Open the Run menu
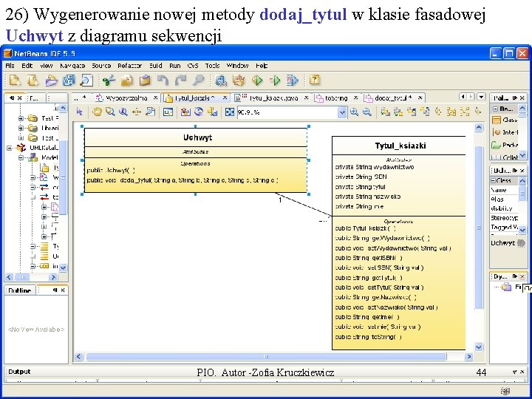 [x=175, y=66]
